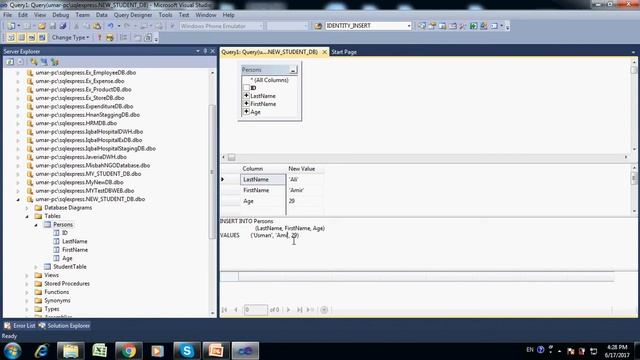Click the Save All toolbar icon

(x=63, y=26)
